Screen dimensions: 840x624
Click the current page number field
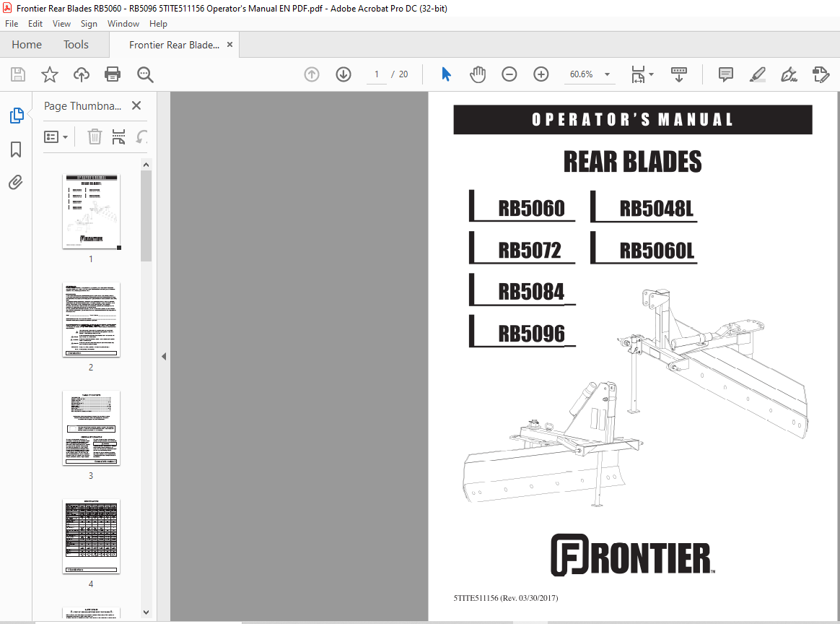(x=377, y=74)
